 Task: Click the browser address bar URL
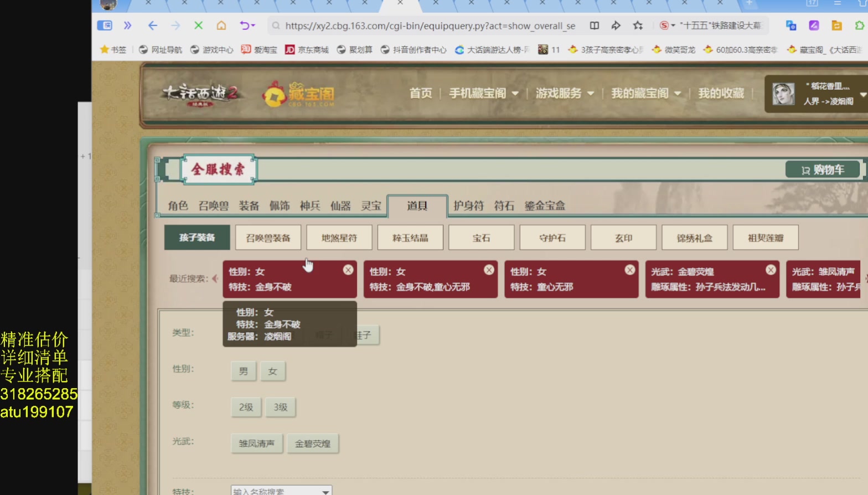[x=430, y=25]
